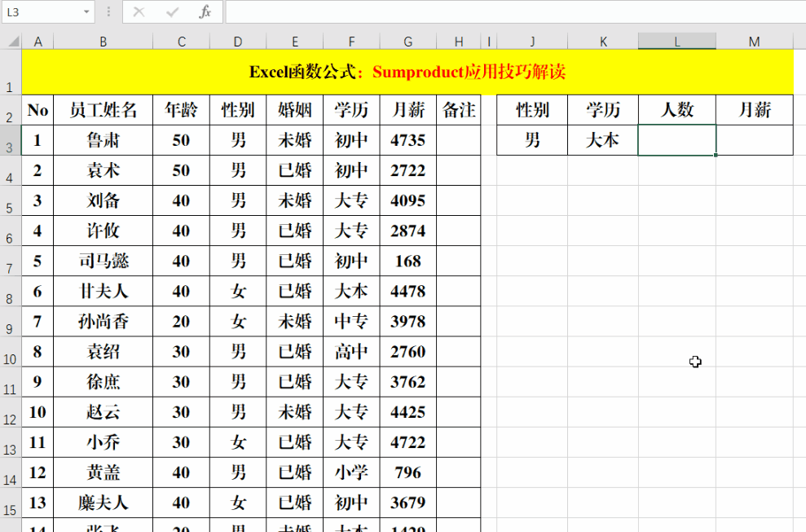Click the 月薪 header in column G
This screenshot has width=806, height=532.
tap(408, 110)
